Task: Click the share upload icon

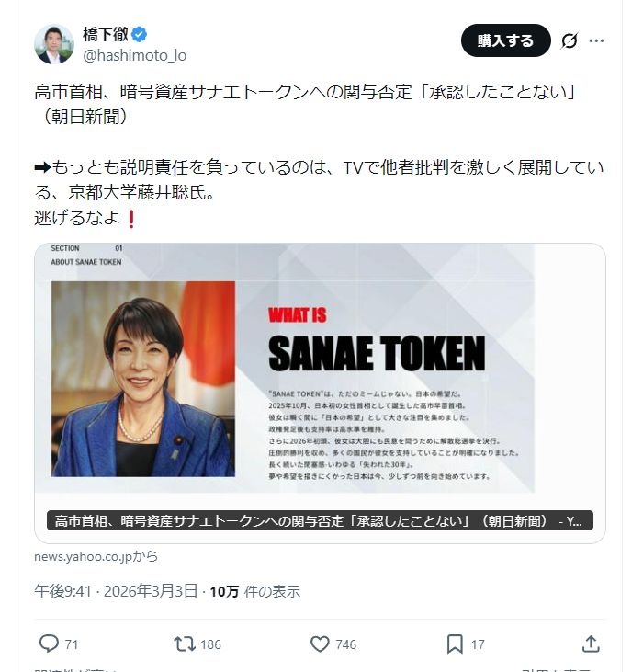Action: pos(591,644)
